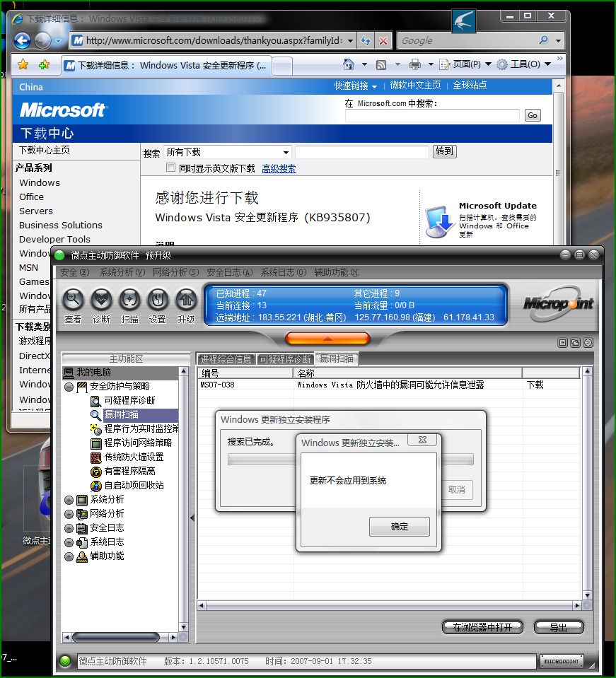Click the IE Home house icon
Screen dimensions: 616x678
pos(348,64)
